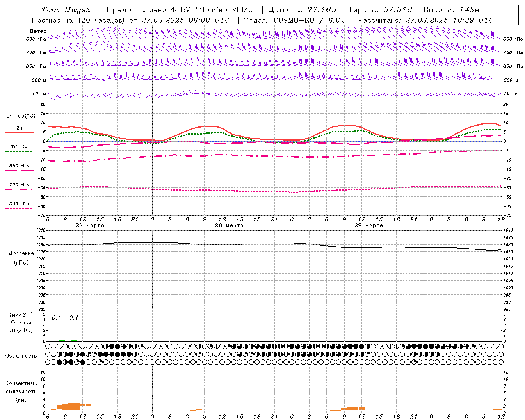Click the '27 марта' date label

pos(90,226)
